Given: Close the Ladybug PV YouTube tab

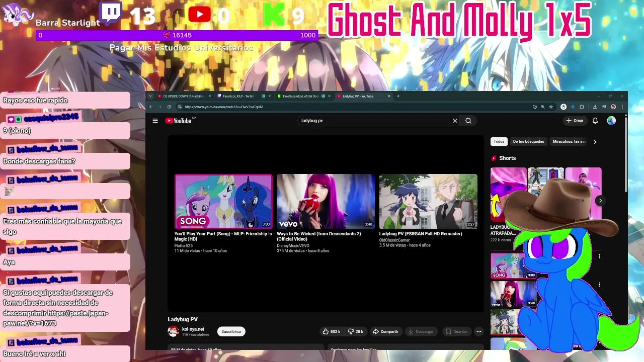Looking at the screenshot, I should [x=389, y=96].
